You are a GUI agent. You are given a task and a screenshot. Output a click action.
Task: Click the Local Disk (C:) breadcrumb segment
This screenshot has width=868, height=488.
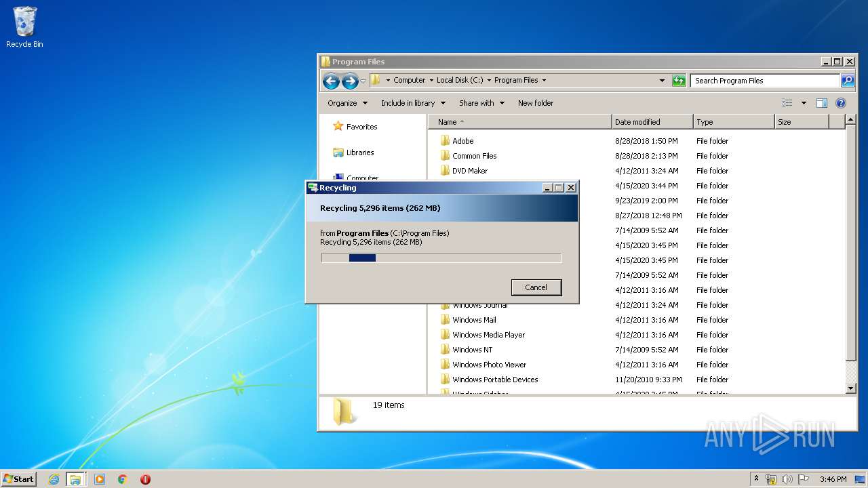460,80
